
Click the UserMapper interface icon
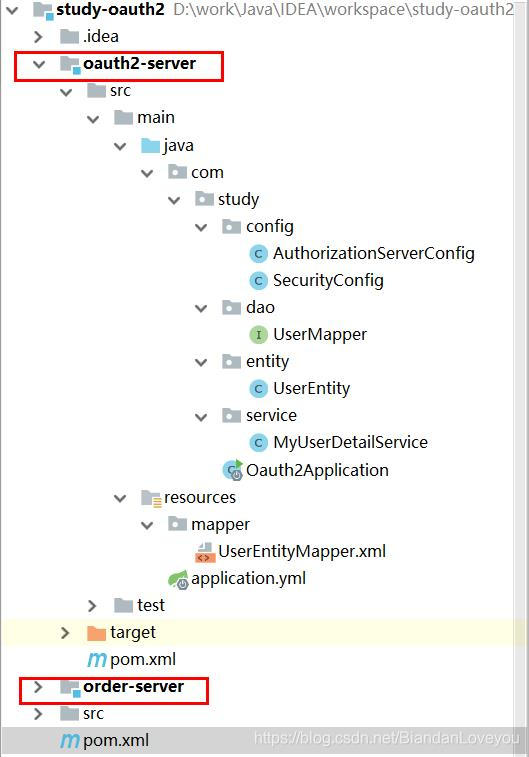258,335
